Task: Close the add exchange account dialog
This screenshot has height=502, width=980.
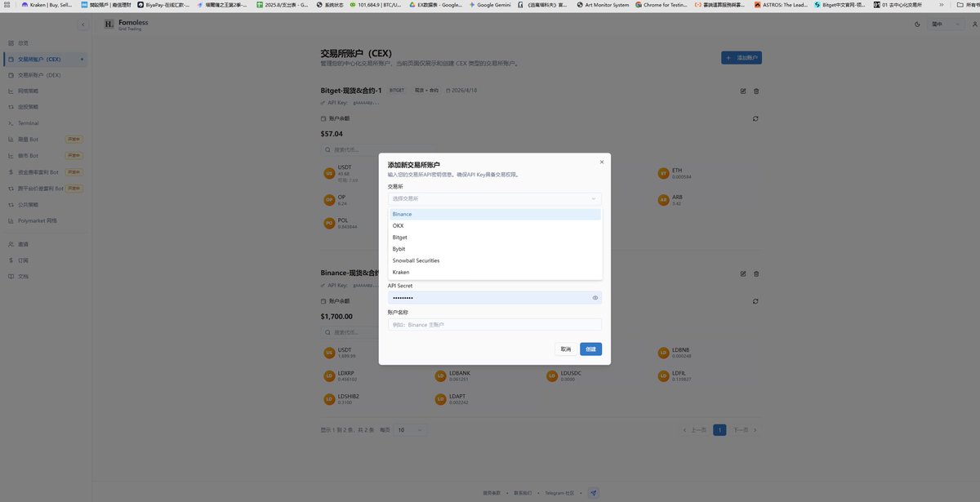Action: pyautogui.click(x=602, y=162)
